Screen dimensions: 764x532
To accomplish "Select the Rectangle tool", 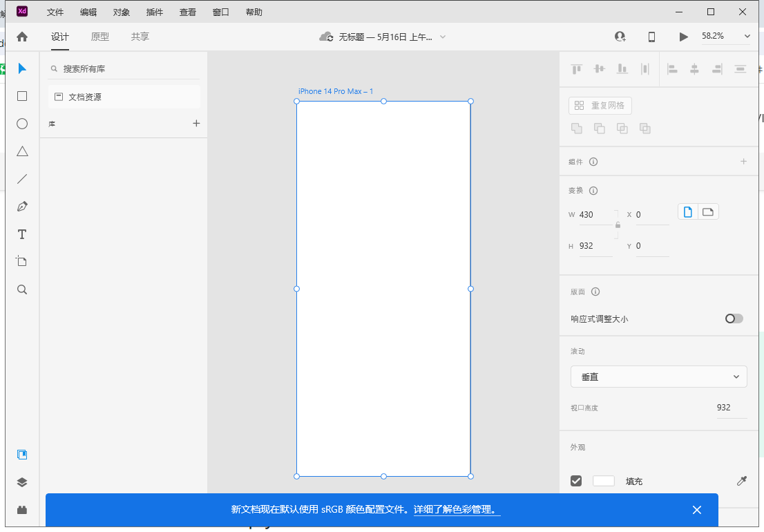I will (21, 95).
